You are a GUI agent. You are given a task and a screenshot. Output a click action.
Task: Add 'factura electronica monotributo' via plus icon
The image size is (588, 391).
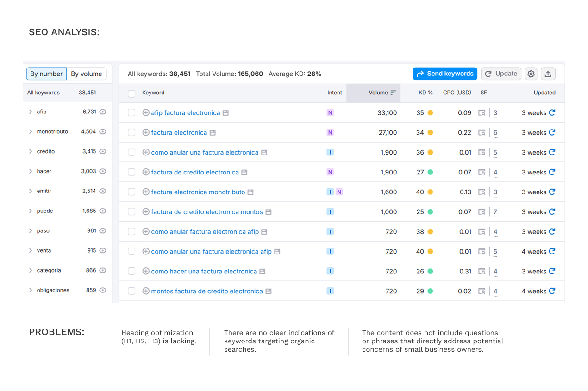tap(146, 192)
